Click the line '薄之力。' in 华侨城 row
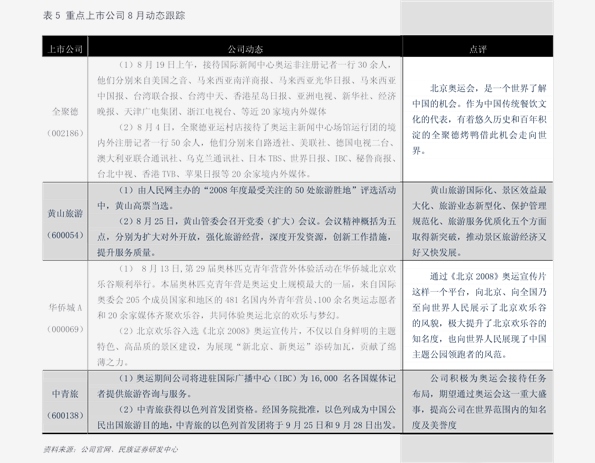 [x=113, y=362]
